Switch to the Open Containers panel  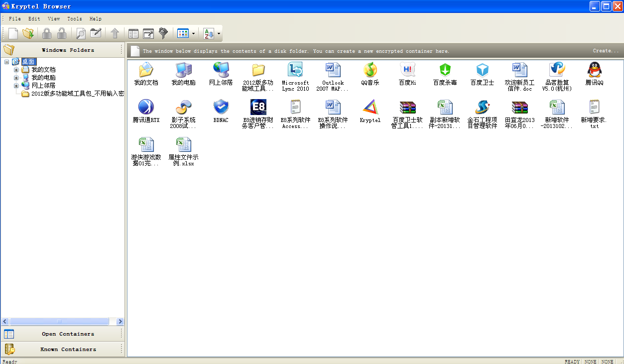(62, 334)
